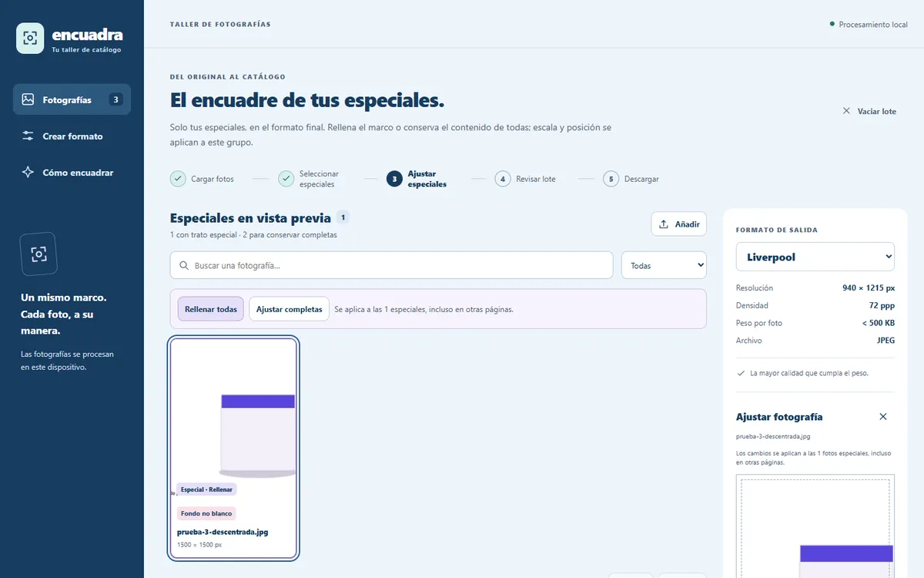Switch to Ajustar completas mode

tap(289, 309)
